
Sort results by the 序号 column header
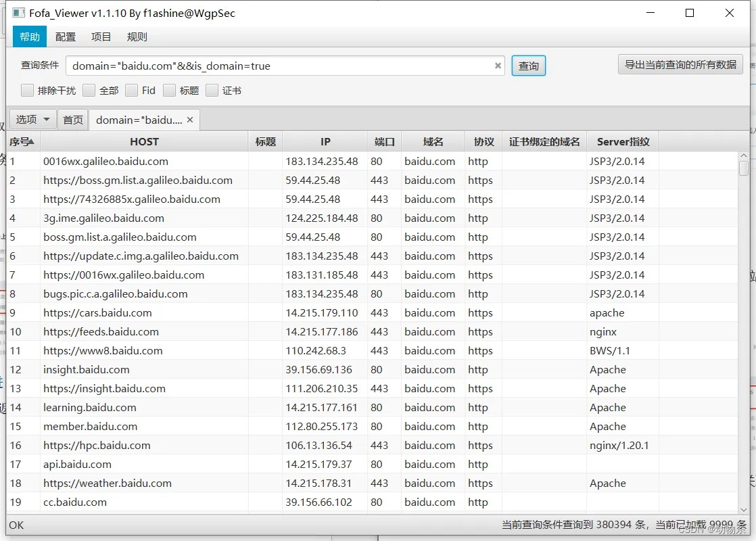tap(23, 141)
